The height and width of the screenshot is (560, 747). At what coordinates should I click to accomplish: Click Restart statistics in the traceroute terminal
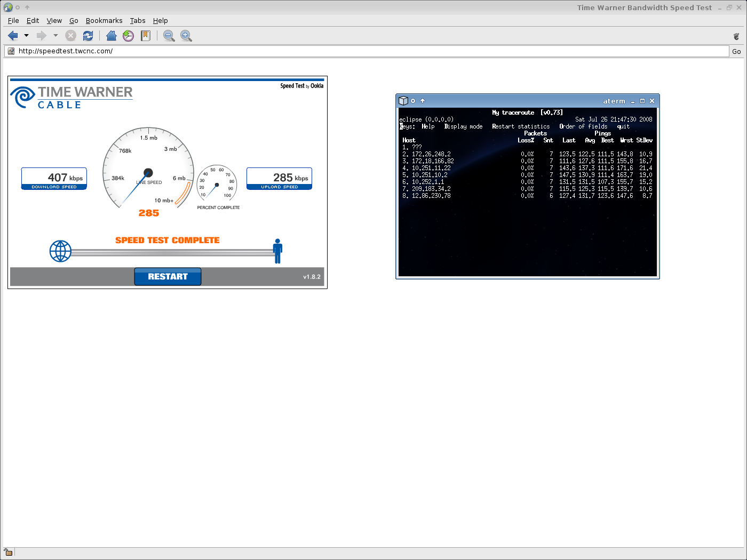(521, 126)
